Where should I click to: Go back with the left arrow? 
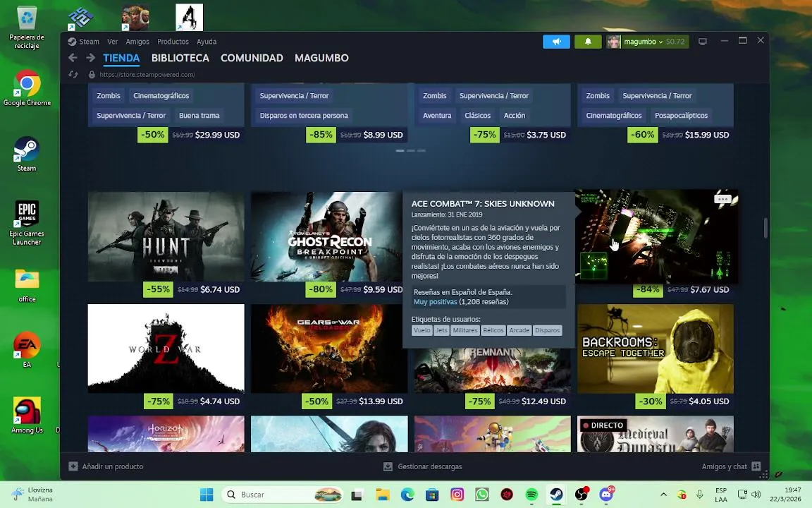tap(73, 58)
